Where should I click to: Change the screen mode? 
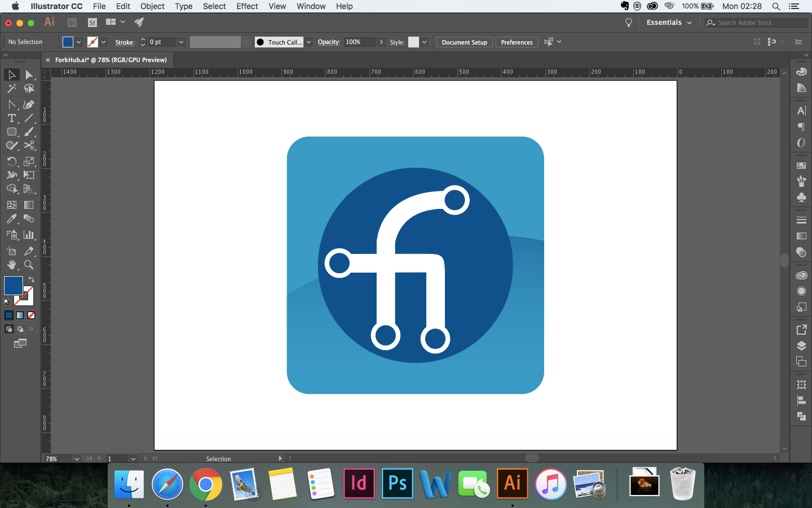pos(20,343)
